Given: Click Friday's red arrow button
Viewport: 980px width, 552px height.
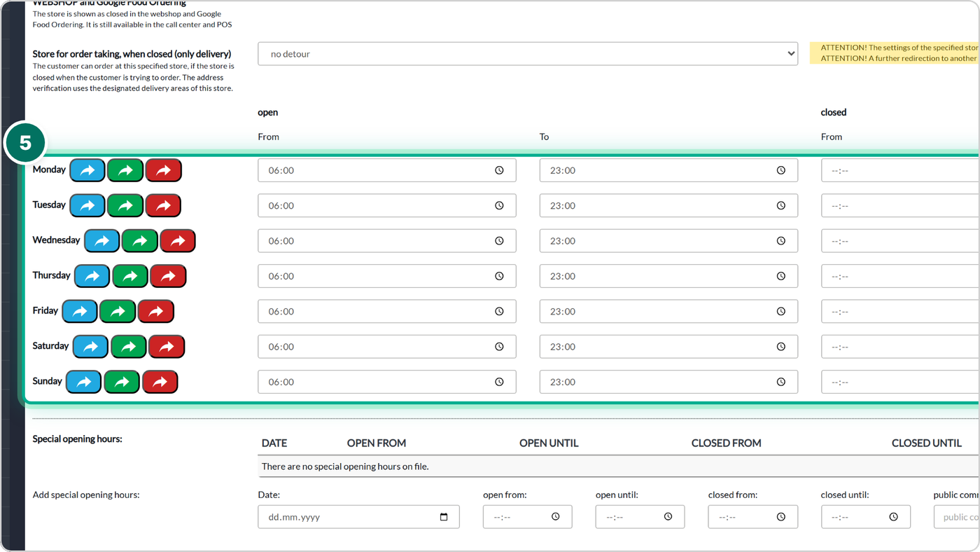Looking at the screenshot, I should coord(155,311).
